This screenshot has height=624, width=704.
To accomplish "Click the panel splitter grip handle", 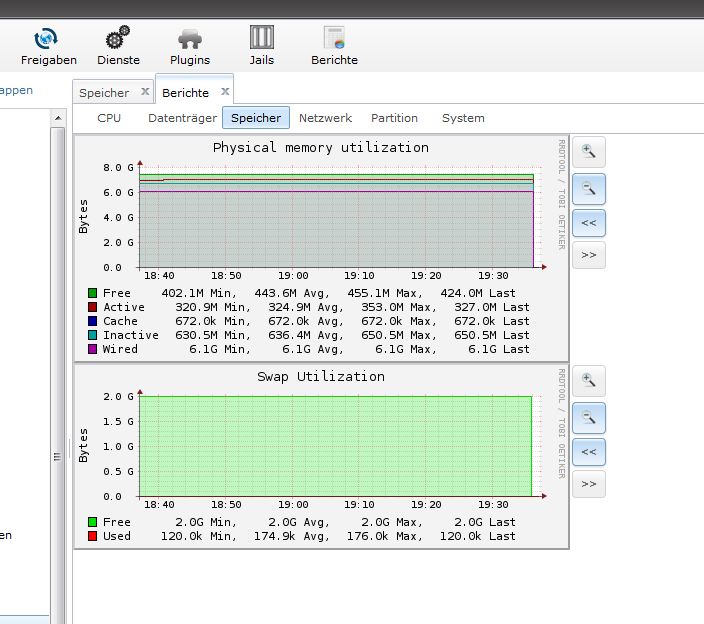I will [69, 449].
